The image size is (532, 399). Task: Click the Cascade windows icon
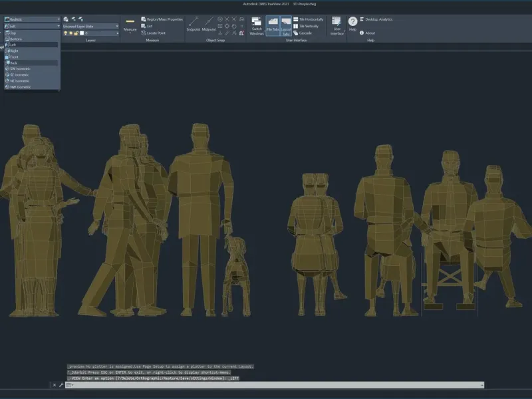click(301, 33)
